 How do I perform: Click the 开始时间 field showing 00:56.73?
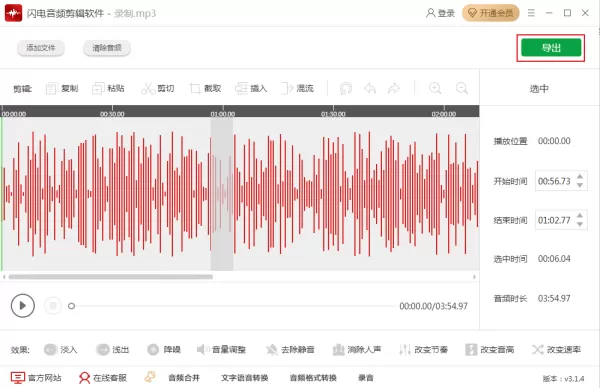[561, 181]
